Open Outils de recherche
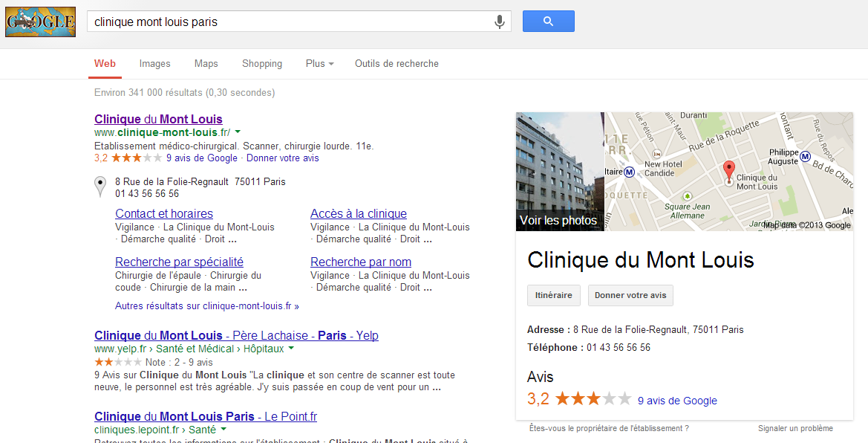Image resolution: width=868 pixels, height=443 pixels. 397,64
